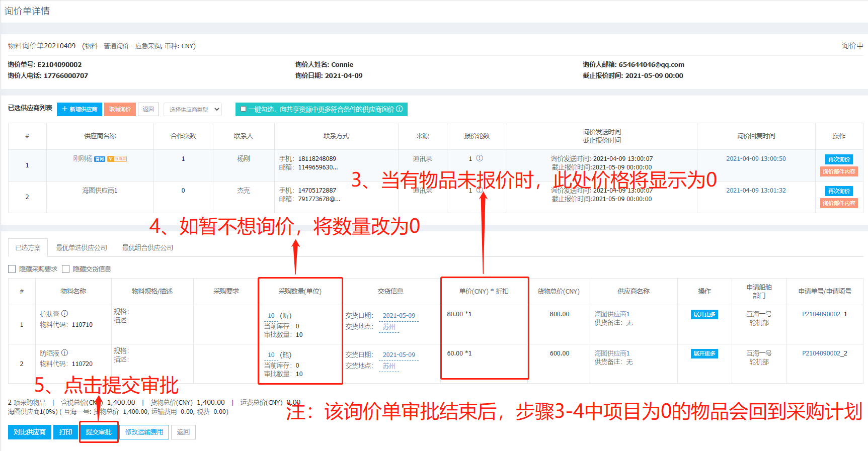868x451 pixels.
Task: Click 供应商名称 header in supplier list
Action: pos(100,136)
